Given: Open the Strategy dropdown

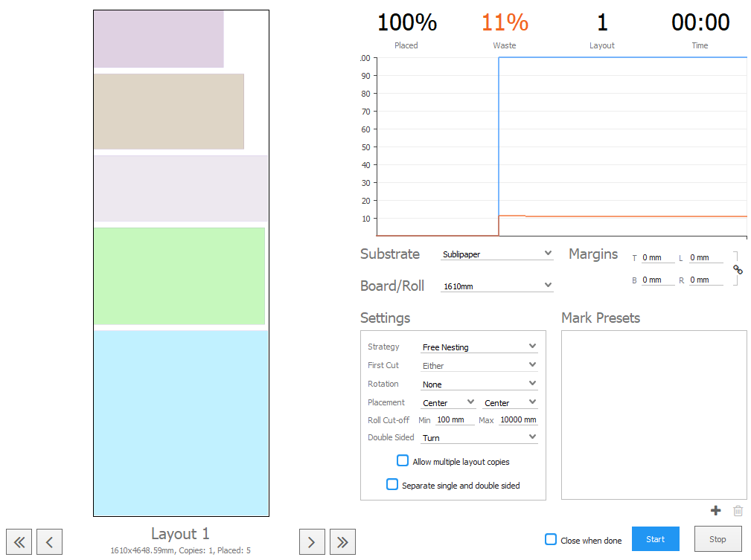Looking at the screenshot, I should click(479, 347).
